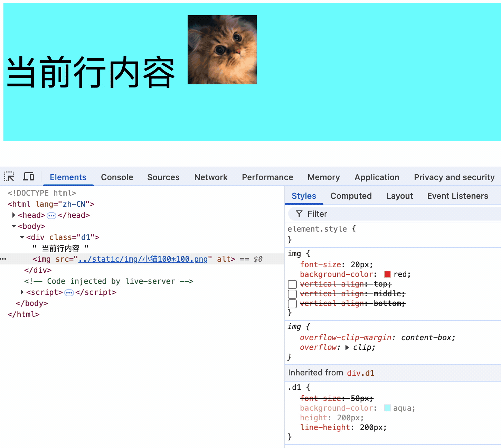This screenshot has width=501, height=448.
Task: Open the Memory tab
Action: pyautogui.click(x=324, y=177)
